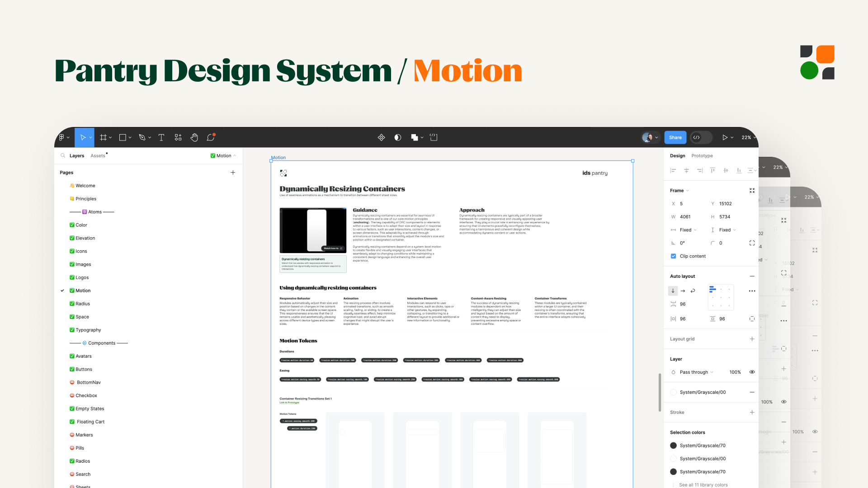Select the Rectangle shape tool

pos(123,137)
